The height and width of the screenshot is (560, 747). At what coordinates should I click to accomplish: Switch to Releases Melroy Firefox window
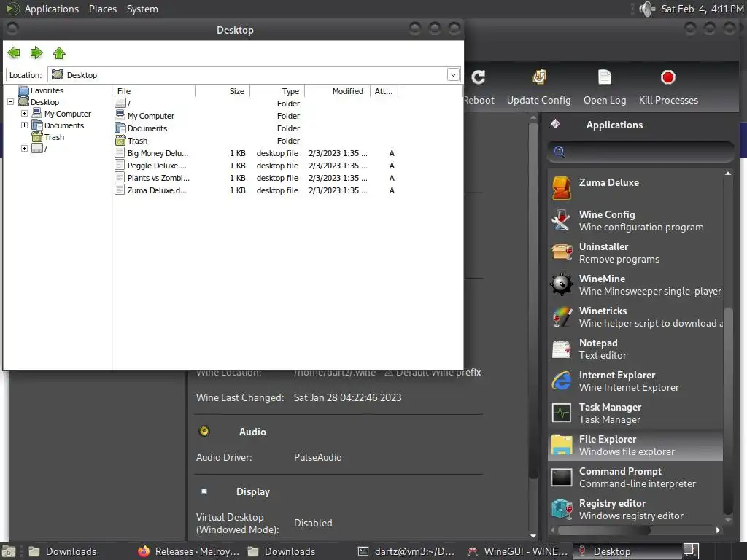tap(189, 551)
